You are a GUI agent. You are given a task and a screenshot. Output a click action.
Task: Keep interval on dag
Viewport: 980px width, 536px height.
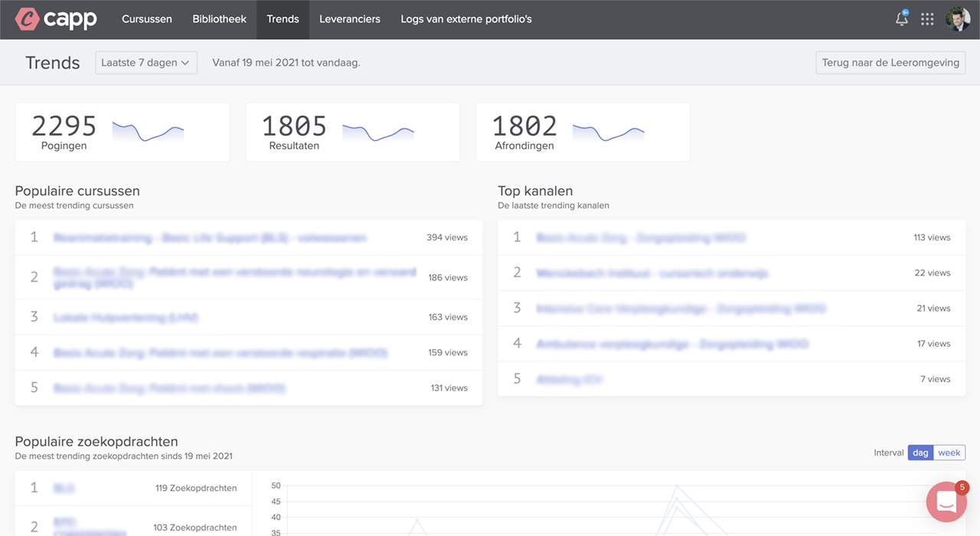(920, 453)
